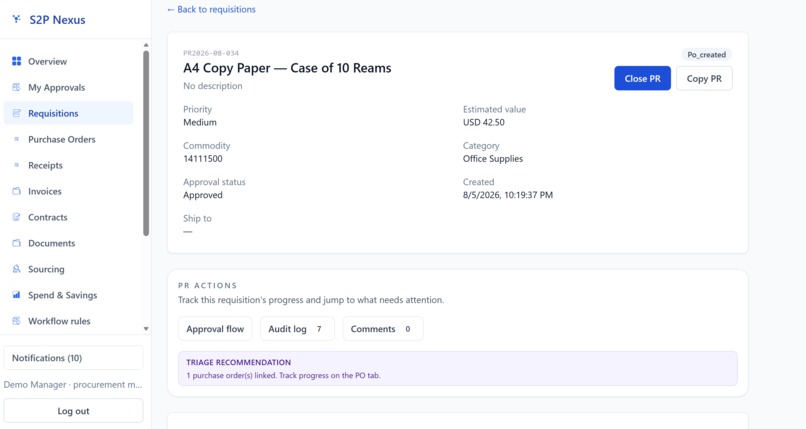This screenshot has width=806, height=429.
Task: Click the Copy PR button
Action: [x=704, y=78]
